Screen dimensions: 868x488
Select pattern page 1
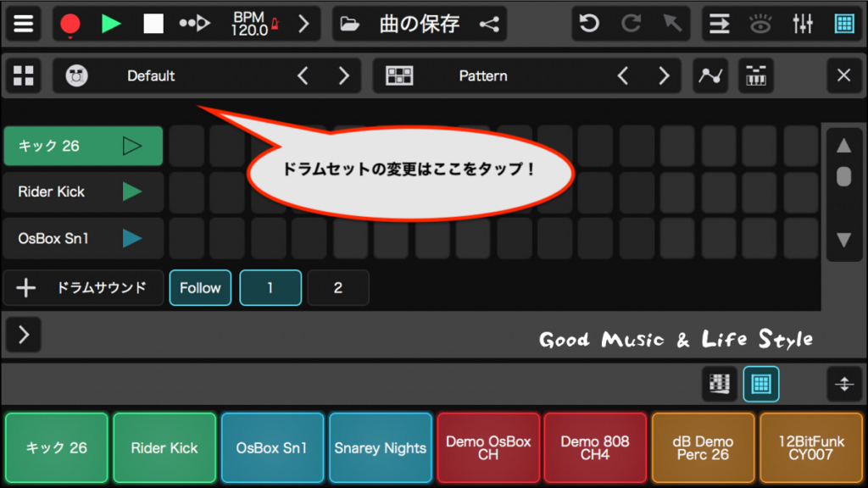click(270, 288)
